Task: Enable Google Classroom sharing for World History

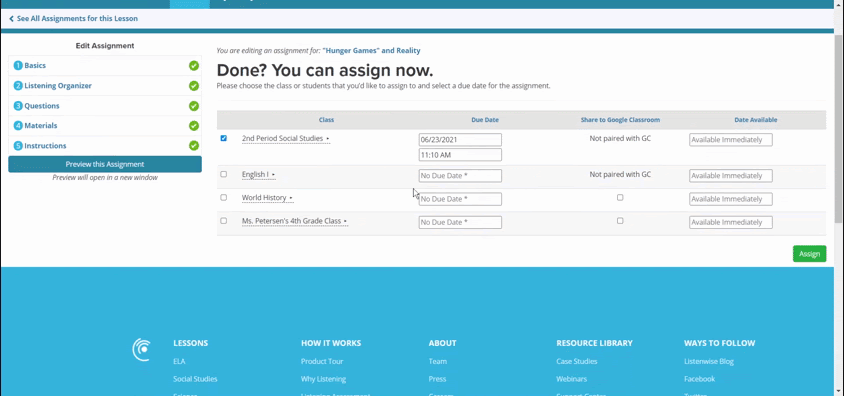Action: click(x=620, y=197)
